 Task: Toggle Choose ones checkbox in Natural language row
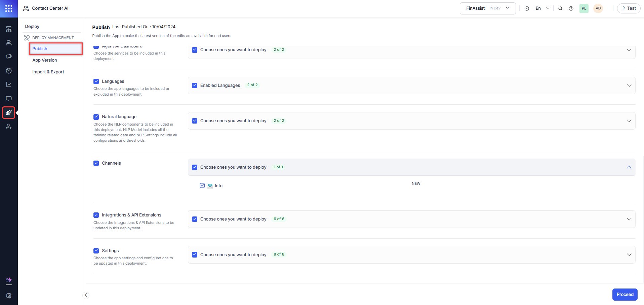(x=195, y=121)
